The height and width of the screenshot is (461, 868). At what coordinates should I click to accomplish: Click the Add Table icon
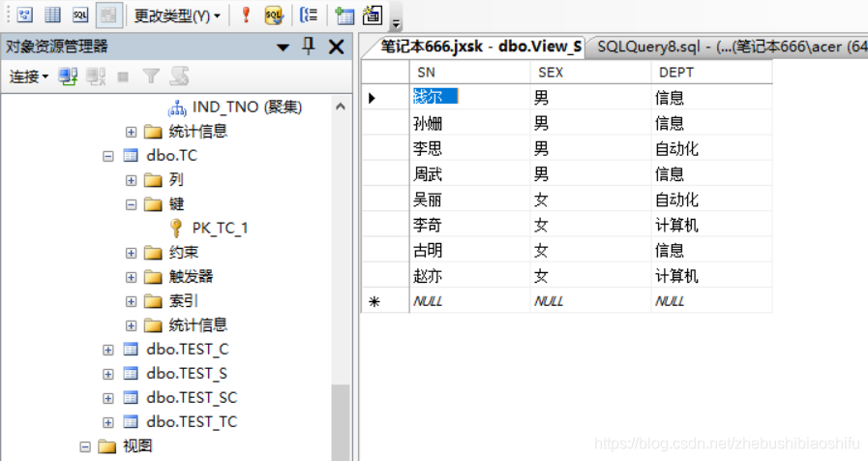[x=344, y=15]
